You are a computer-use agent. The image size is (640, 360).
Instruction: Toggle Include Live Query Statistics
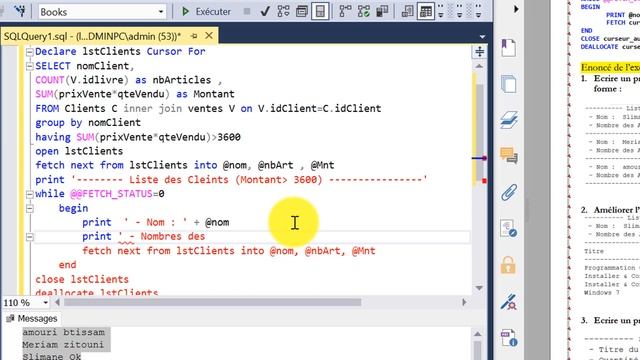(x=364, y=11)
